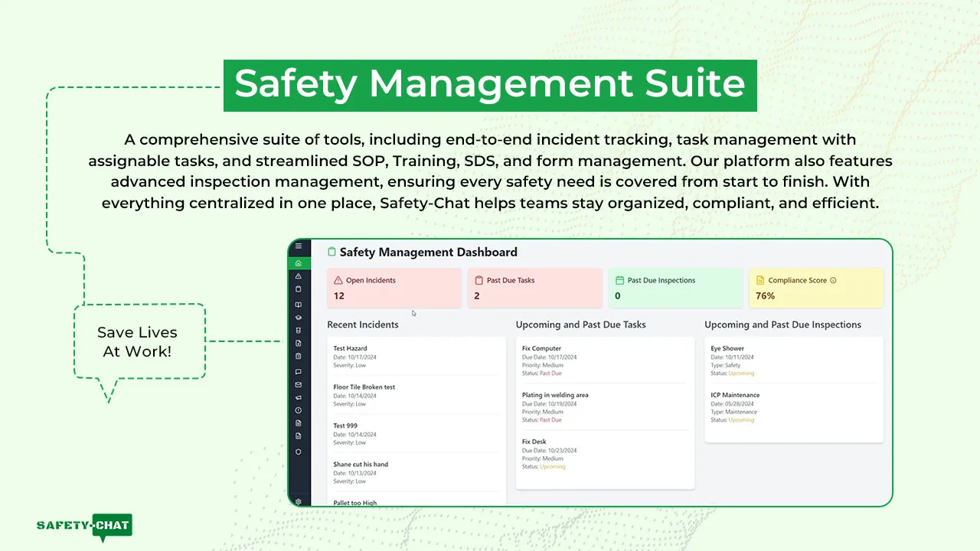Image resolution: width=980 pixels, height=551 pixels.
Task: Open the Test 999 incident
Action: tap(416, 434)
